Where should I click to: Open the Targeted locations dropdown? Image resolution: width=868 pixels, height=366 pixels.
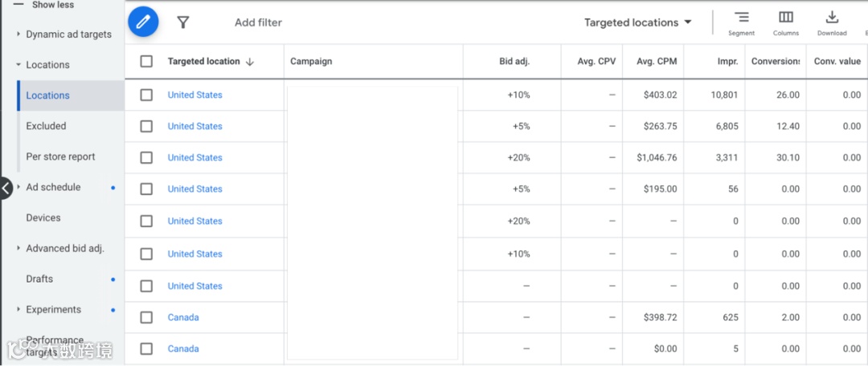tap(637, 22)
